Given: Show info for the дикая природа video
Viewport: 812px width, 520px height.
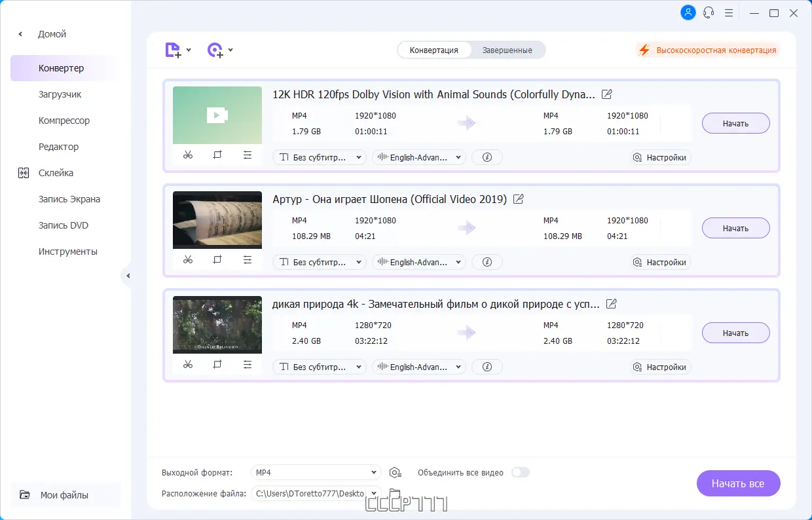Looking at the screenshot, I should pyautogui.click(x=487, y=367).
